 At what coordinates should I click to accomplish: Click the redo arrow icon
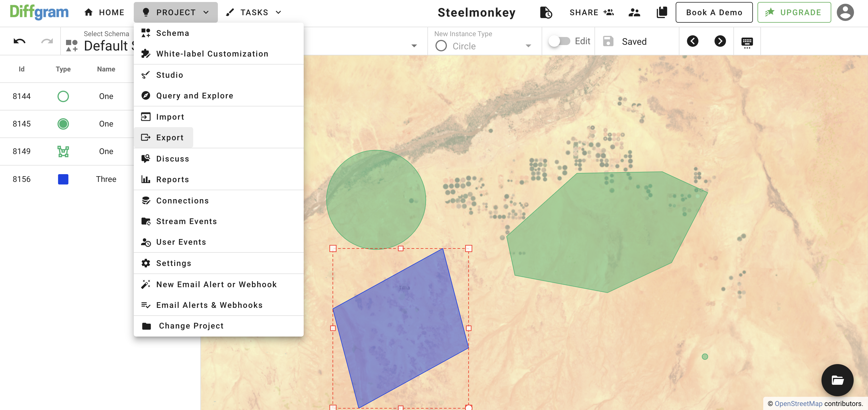pyautogui.click(x=47, y=41)
